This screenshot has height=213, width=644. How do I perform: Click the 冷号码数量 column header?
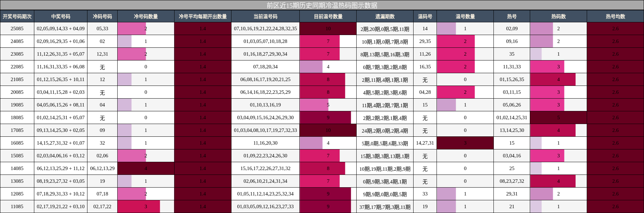click(x=146, y=16)
